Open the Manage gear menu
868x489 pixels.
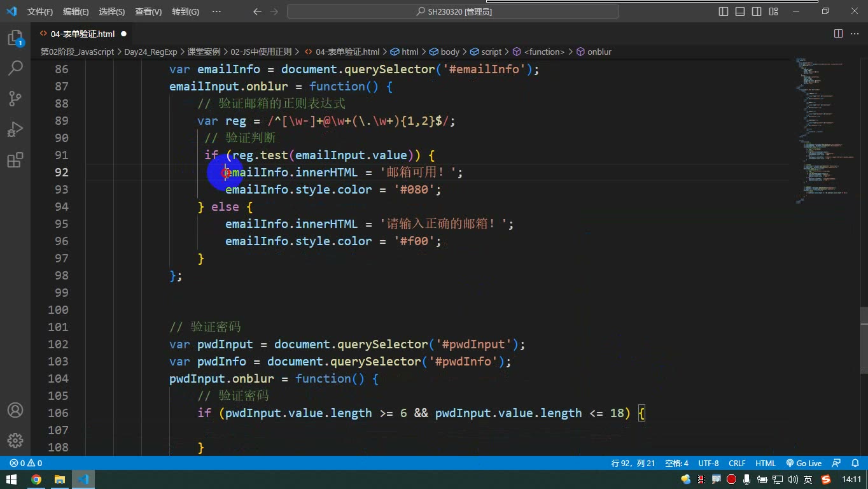tap(15, 440)
